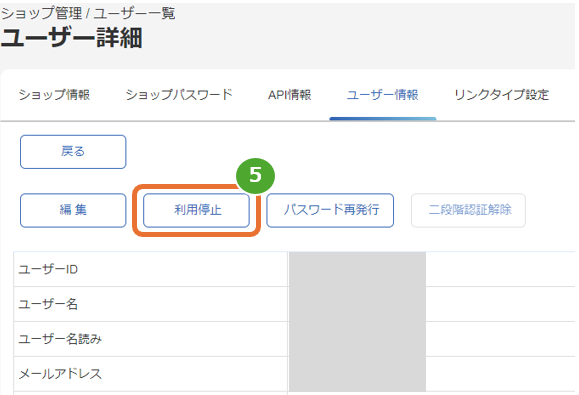The image size is (579, 395).
Task: Follow the ユーザー一覧 breadcrumb link
Action: point(134,13)
